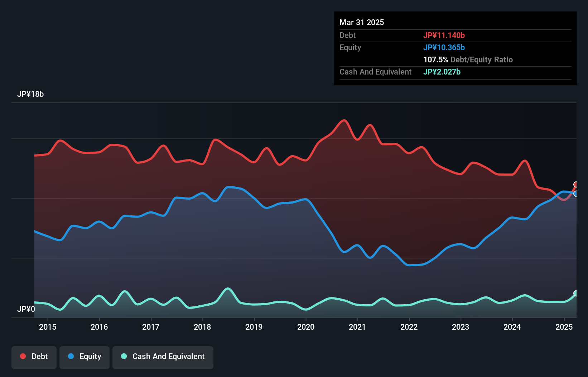Click the Equity row label in tooltip
The height and width of the screenshot is (377, 588).
click(x=350, y=48)
